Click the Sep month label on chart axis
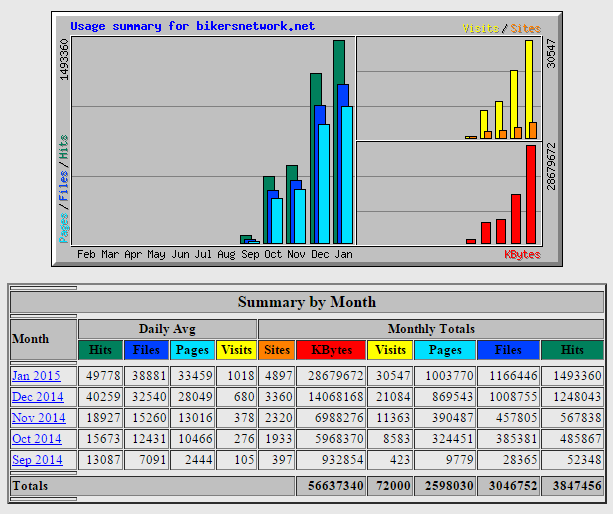This screenshot has height=514, width=613. pos(250,254)
